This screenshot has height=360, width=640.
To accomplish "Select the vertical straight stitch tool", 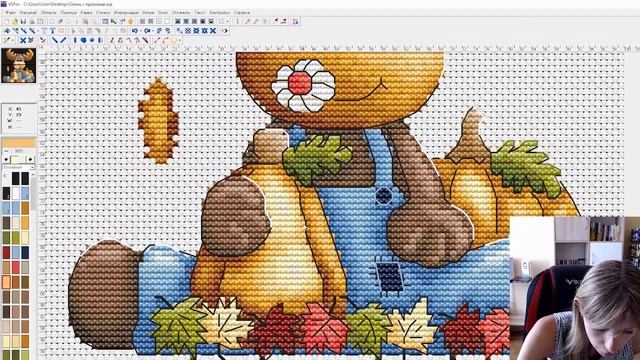I will click(75, 40).
